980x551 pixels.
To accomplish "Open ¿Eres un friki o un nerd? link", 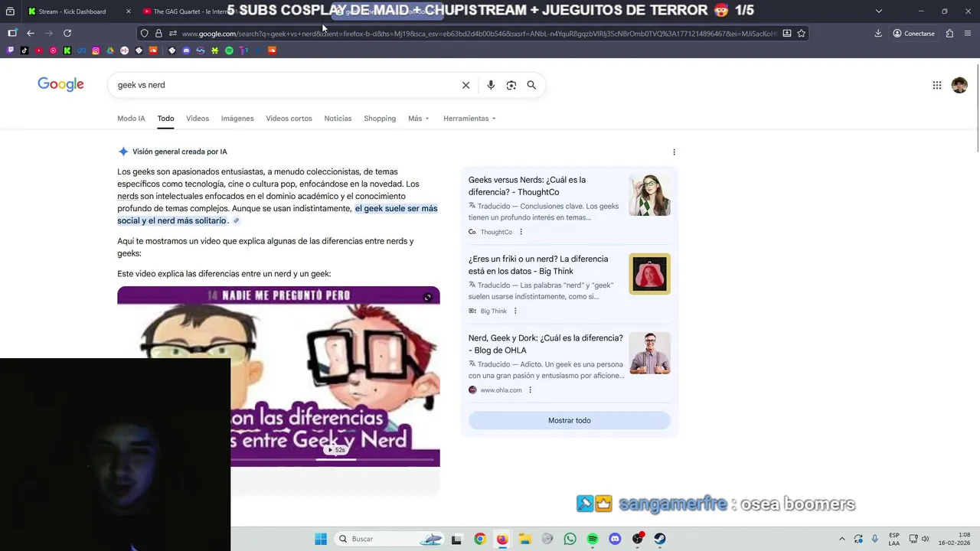I will [x=538, y=265].
